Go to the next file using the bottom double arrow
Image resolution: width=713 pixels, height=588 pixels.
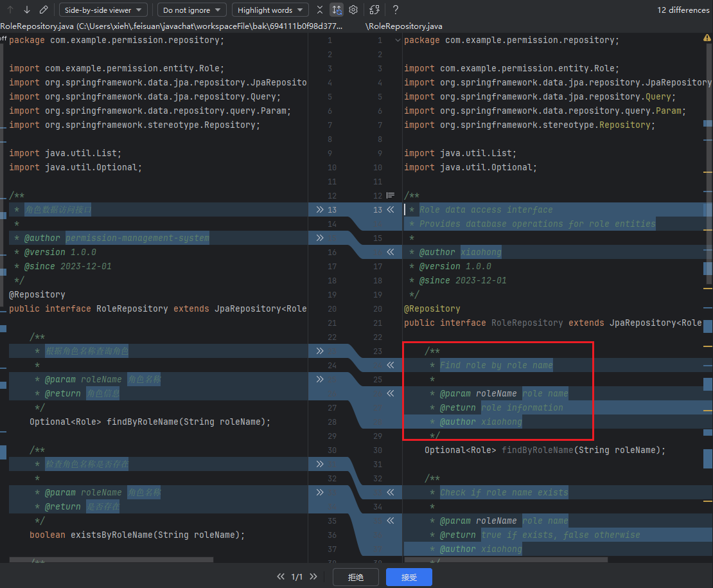click(313, 577)
